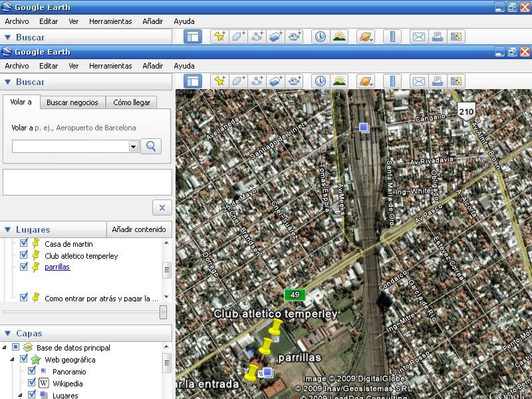Hide the sidebar in the front window toolbar
532x399 pixels.
pyautogui.click(x=193, y=81)
